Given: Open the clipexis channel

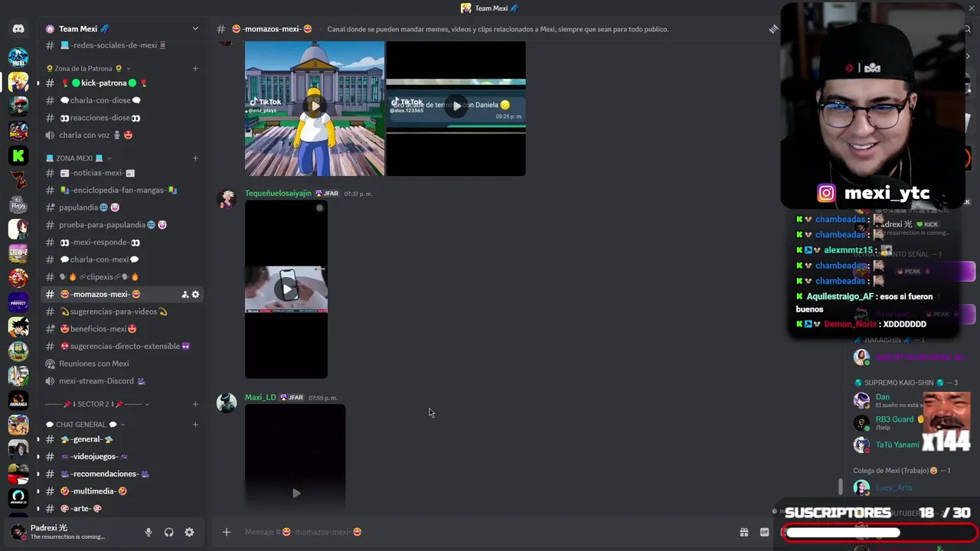Looking at the screenshot, I should click(x=121, y=277).
